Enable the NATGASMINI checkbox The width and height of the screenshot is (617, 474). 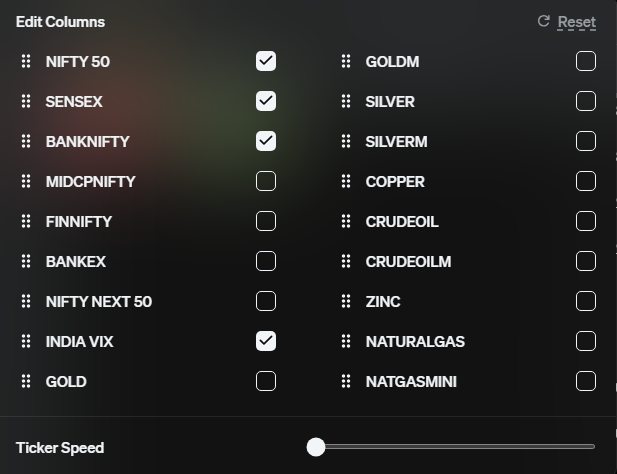pyautogui.click(x=586, y=381)
